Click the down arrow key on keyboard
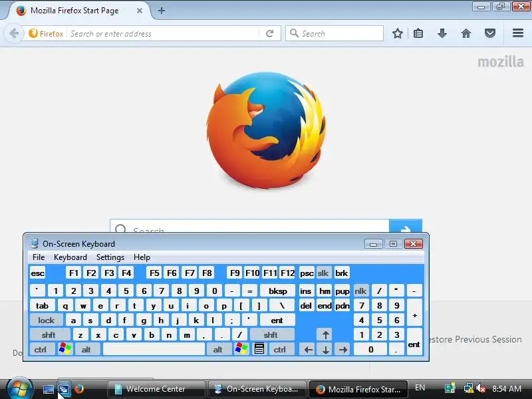Screen dimensions: 532x399 tap(325, 350)
